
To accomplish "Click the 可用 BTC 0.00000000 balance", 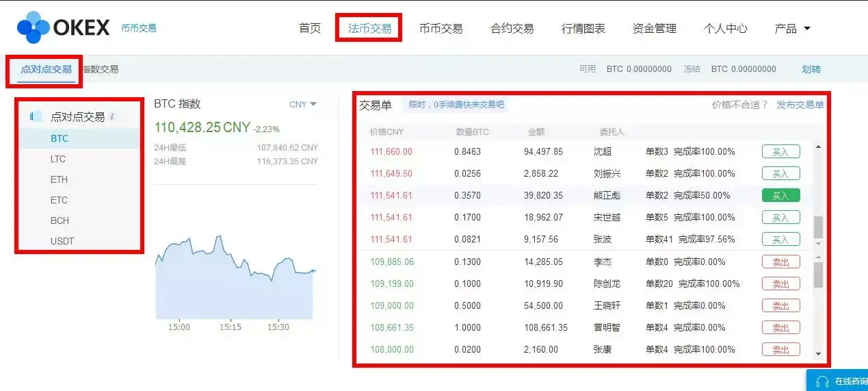I will pos(625,69).
